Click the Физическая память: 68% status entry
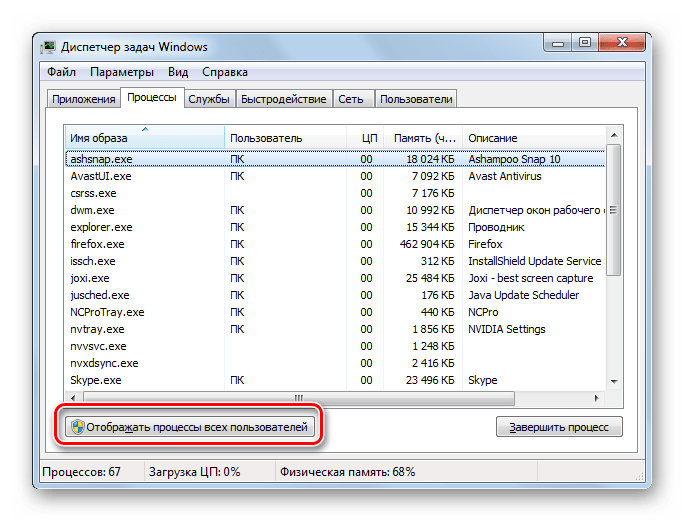Image resolution: width=685 pixels, height=522 pixels. coord(347,472)
